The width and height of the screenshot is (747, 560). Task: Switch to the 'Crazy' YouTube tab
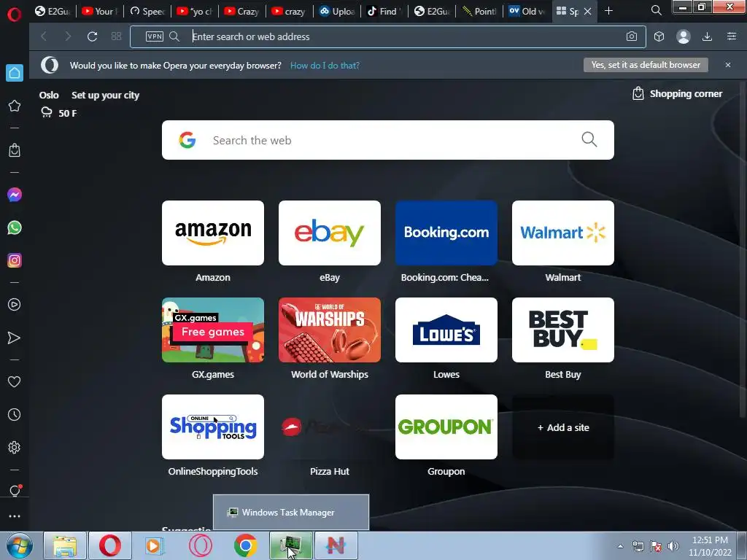(242, 11)
